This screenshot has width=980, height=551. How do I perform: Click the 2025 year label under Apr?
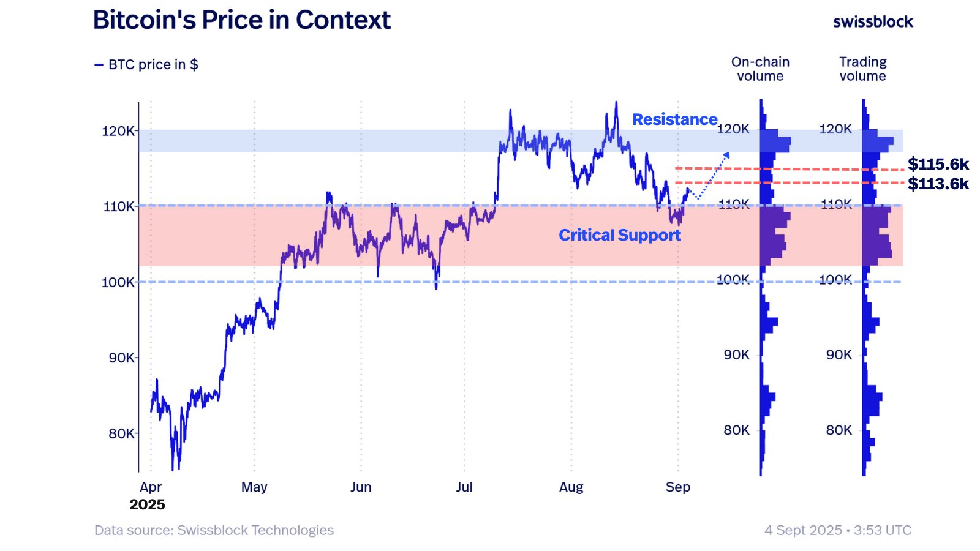coord(147,504)
